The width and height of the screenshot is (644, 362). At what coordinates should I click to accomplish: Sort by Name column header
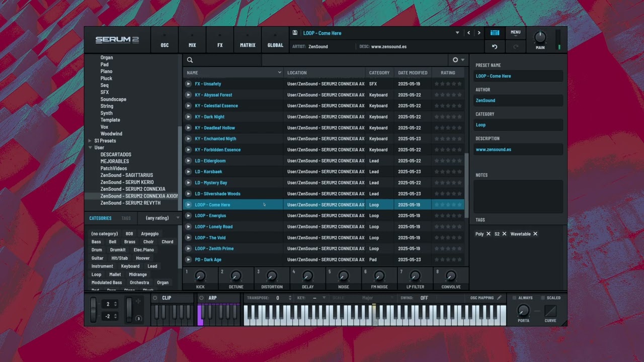click(233, 73)
